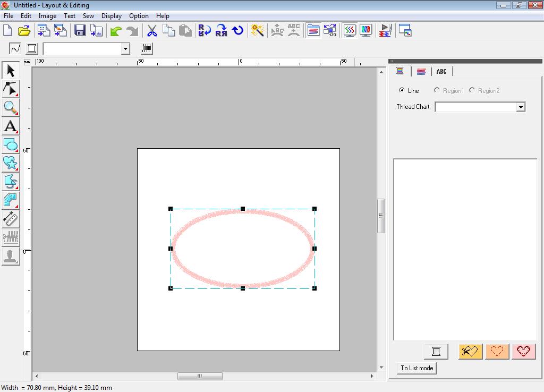This screenshot has height=392, width=544.
Task: Select the Region1 radio button
Action: (x=437, y=90)
